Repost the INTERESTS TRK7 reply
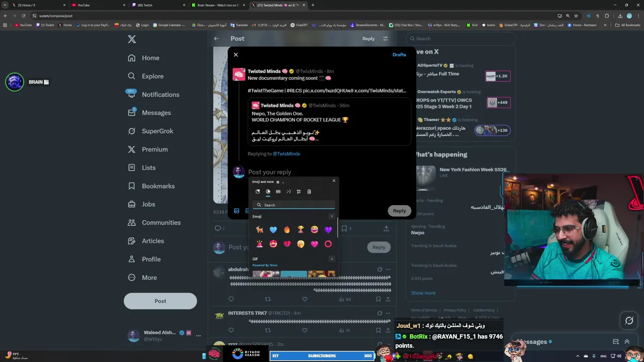 (x=268, y=330)
